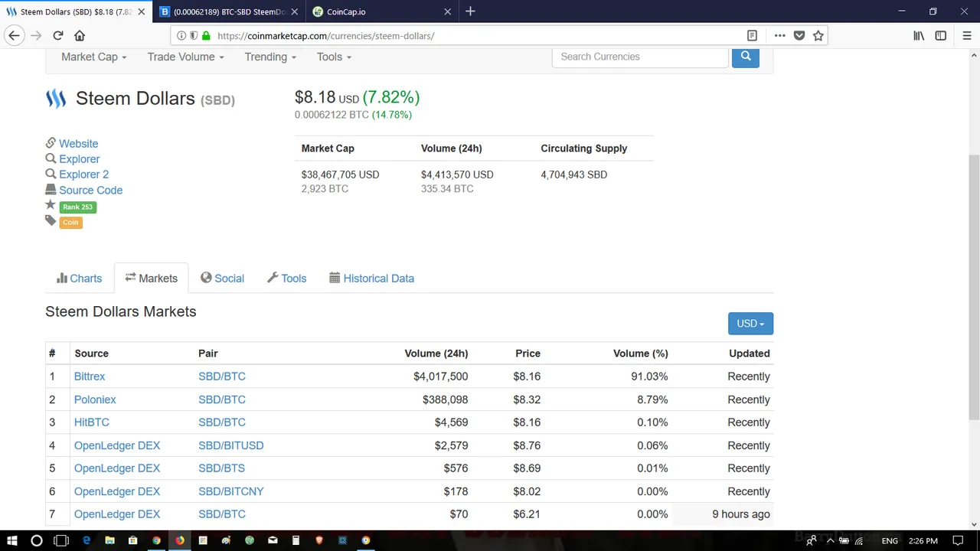Open the Poloniex exchange link
980x551 pixels.
coord(95,399)
